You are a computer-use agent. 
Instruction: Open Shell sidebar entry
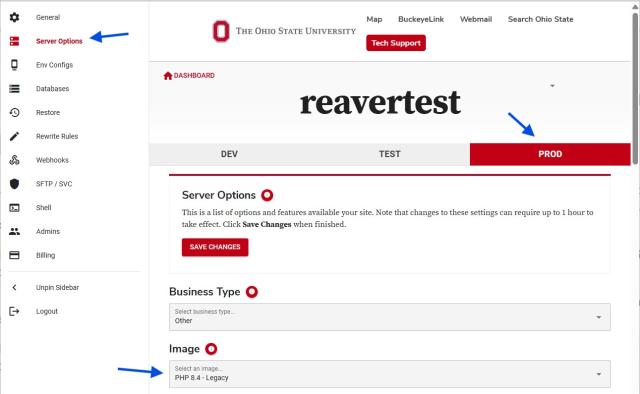[x=44, y=207]
